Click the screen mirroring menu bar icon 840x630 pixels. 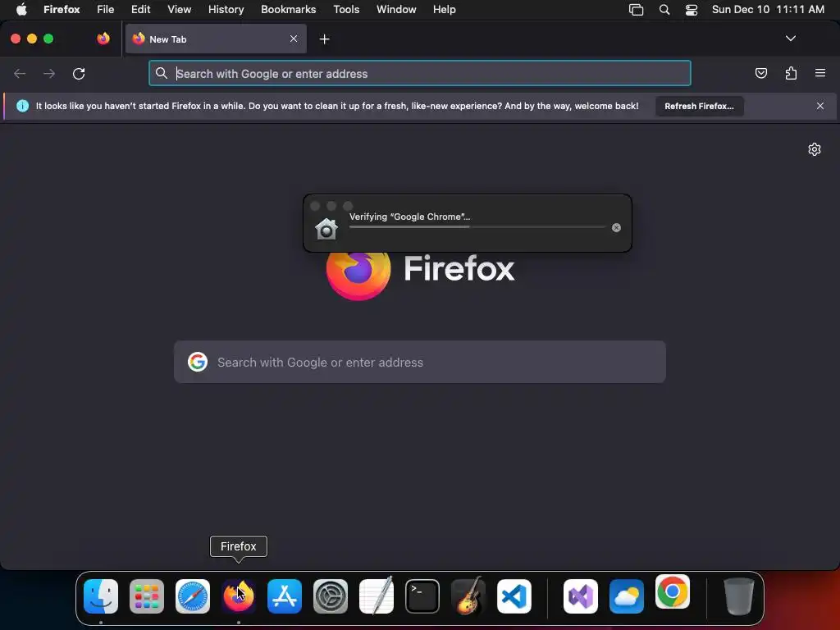pyautogui.click(x=636, y=10)
